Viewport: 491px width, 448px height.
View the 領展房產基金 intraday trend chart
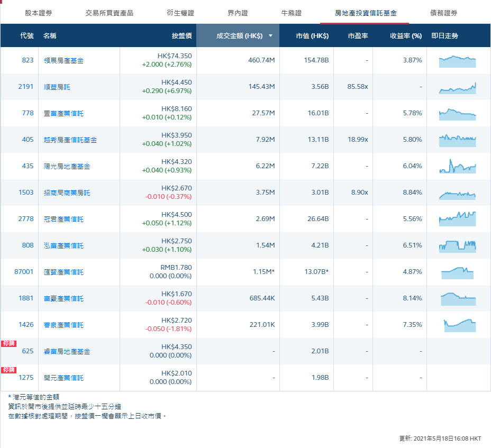pos(457,61)
